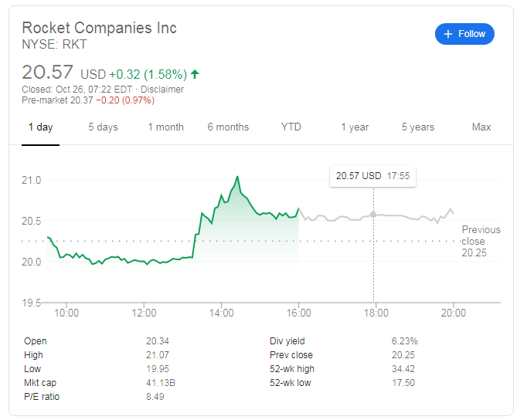Screen dimensions: 527x420
Task: Show the 1 month chart
Action: point(165,127)
